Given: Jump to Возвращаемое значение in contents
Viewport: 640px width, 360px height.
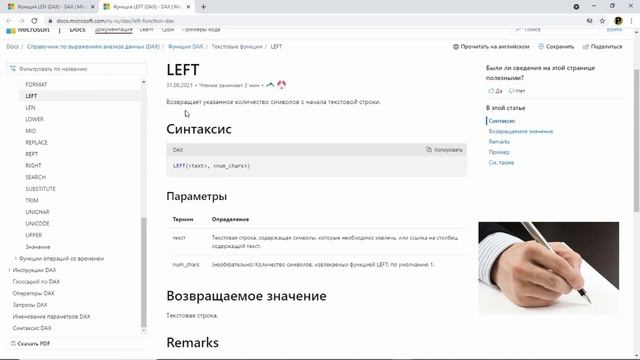Looking at the screenshot, I should coord(521,131).
